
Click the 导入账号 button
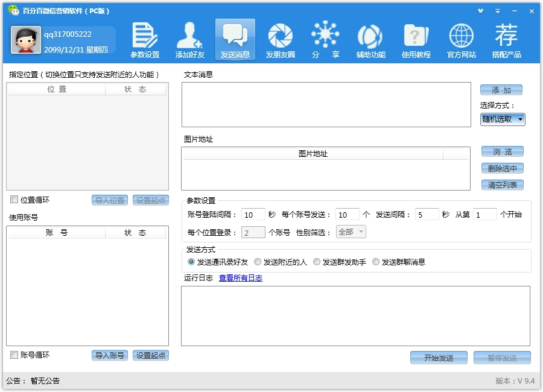110,355
